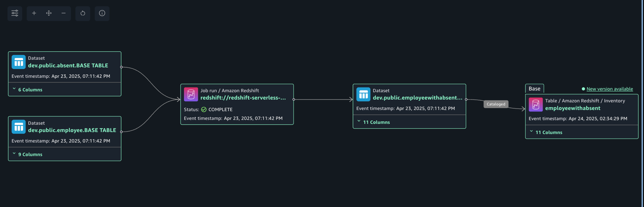644x207 pixels.
Task: Click the dev.public.employee dataset table icon
Action: pos(18,127)
